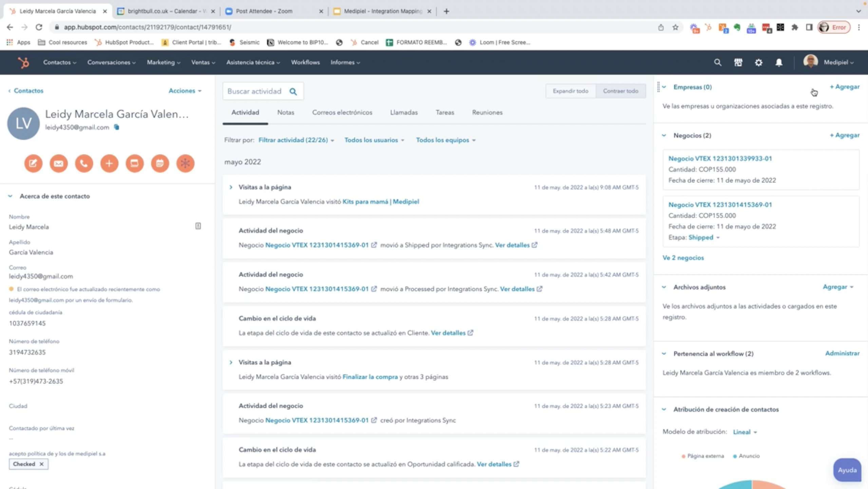The image size is (868, 489).
Task: Click the Buscar actividad search field
Action: [x=254, y=91]
